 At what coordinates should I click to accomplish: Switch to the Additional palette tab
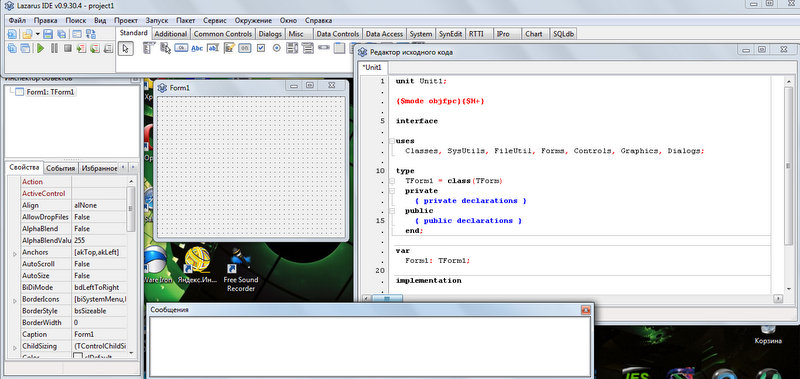(x=170, y=34)
